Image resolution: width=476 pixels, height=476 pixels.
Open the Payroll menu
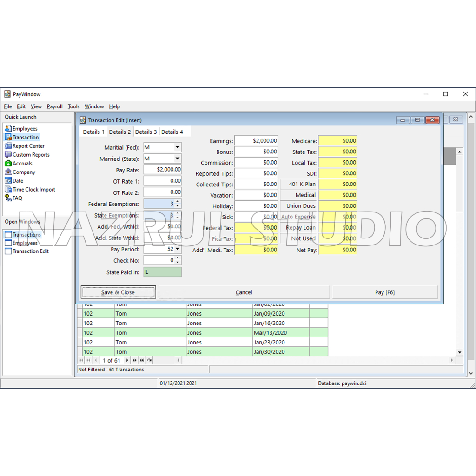(x=54, y=106)
